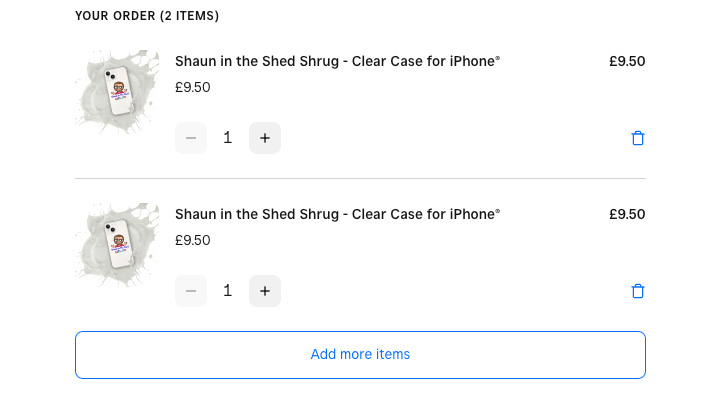
Task: Click the first Shaun in the Shed Shrug title
Action: [x=337, y=62]
